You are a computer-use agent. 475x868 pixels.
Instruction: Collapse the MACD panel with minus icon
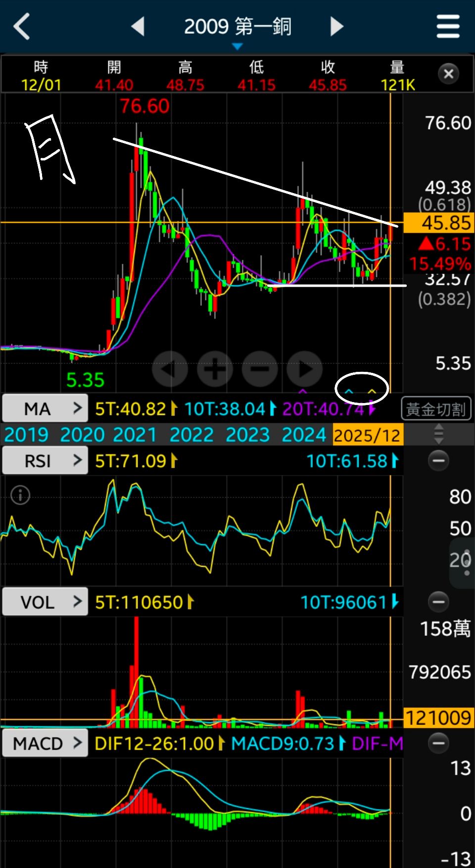click(438, 743)
